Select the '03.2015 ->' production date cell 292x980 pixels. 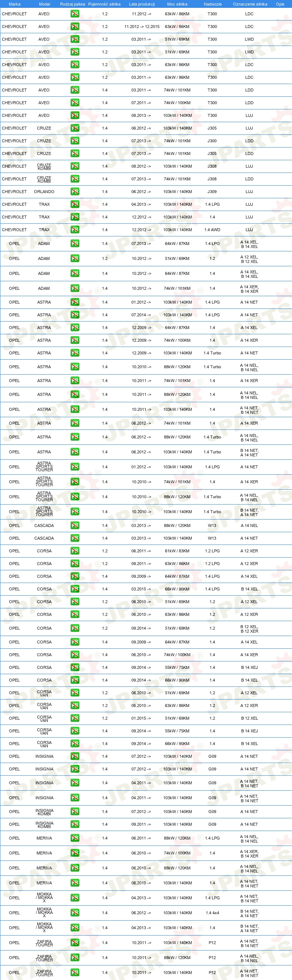click(141, 589)
